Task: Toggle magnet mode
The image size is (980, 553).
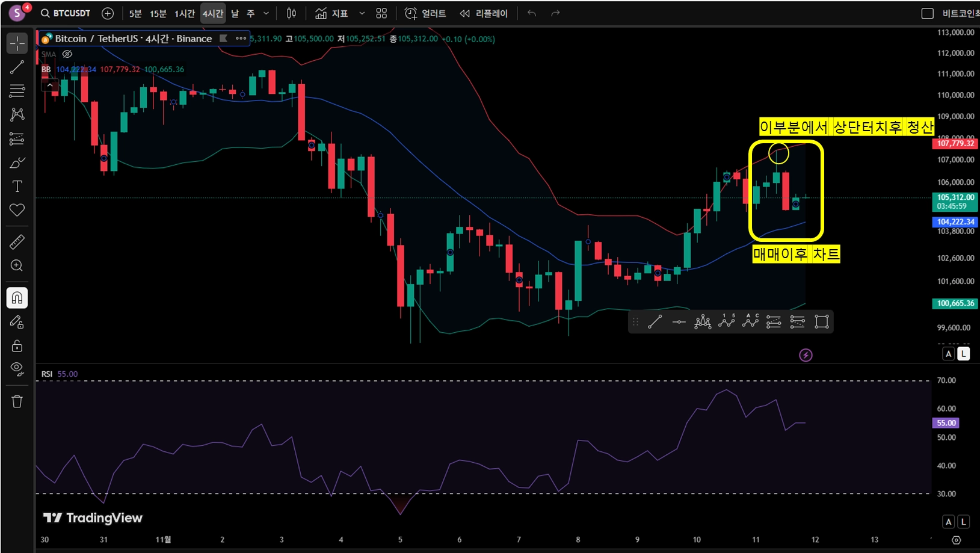Action: click(17, 298)
